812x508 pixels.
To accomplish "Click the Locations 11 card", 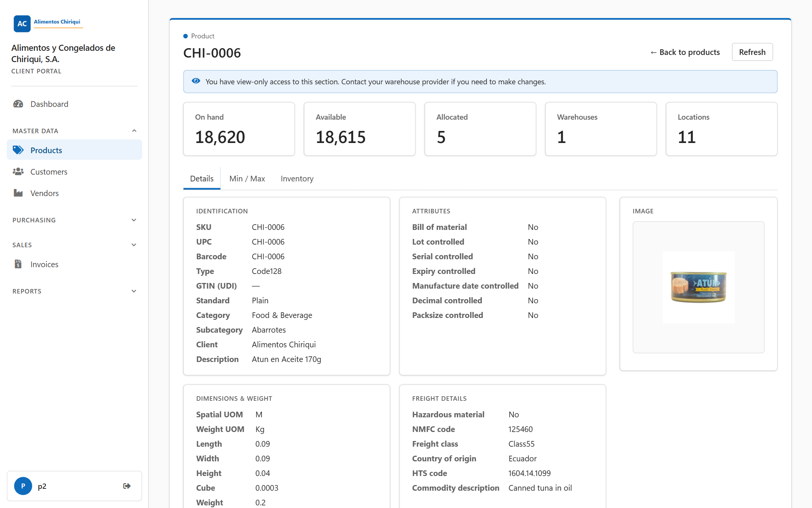I will [x=722, y=129].
